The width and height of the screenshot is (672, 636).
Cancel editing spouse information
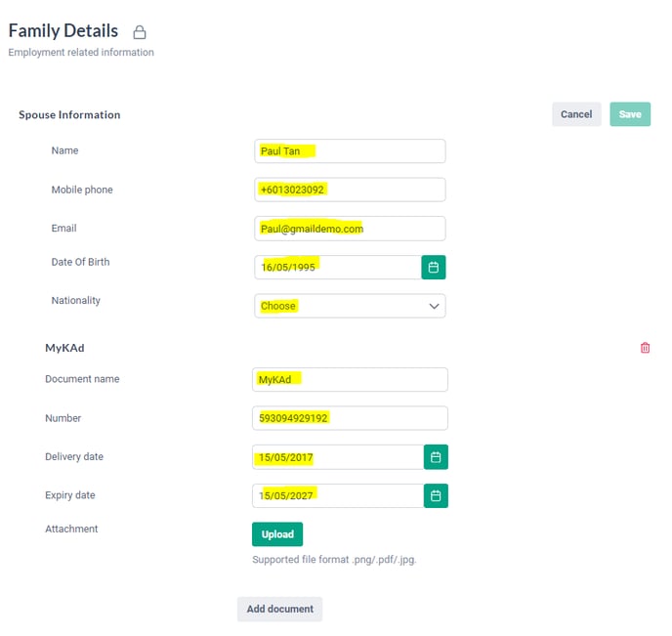576,114
